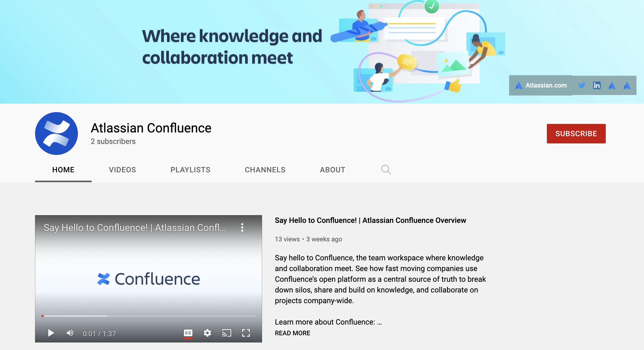Switch to the Videos tab
644x350 pixels.
tap(122, 170)
